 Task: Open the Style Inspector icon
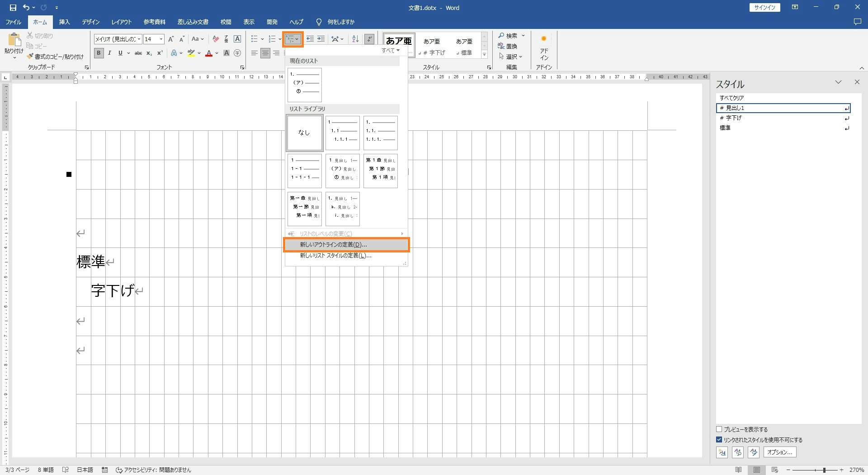click(x=738, y=452)
